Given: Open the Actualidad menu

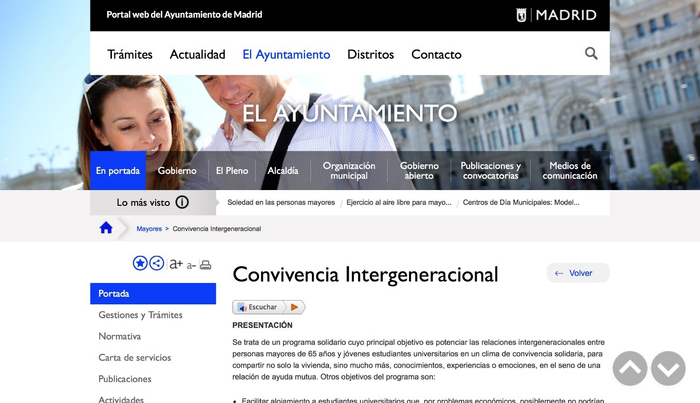Looking at the screenshot, I should 197,54.
